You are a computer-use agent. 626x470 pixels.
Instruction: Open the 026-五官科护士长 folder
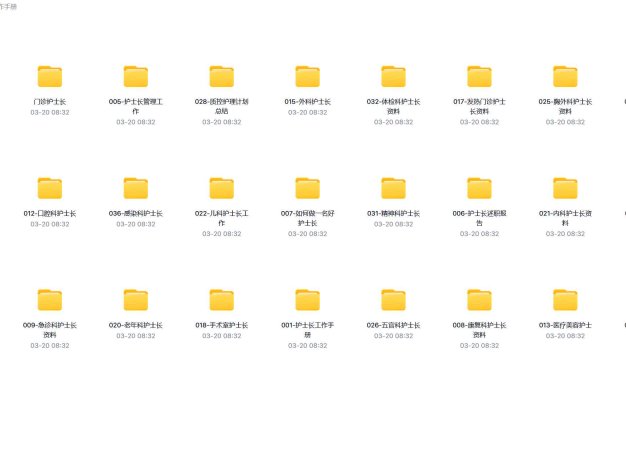(x=394, y=301)
